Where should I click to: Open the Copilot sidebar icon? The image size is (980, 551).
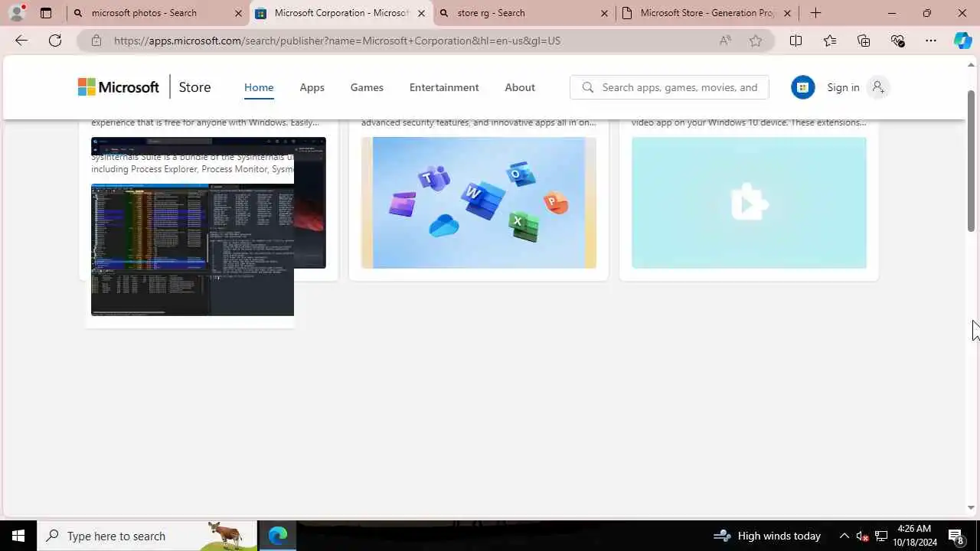pyautogui.click(x=962, y=41)
